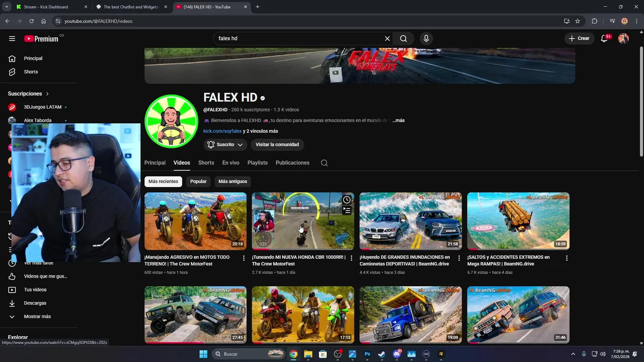Clear the search box with the X
The height and width of the screenshot is (362, 644).
coord(387,39)
